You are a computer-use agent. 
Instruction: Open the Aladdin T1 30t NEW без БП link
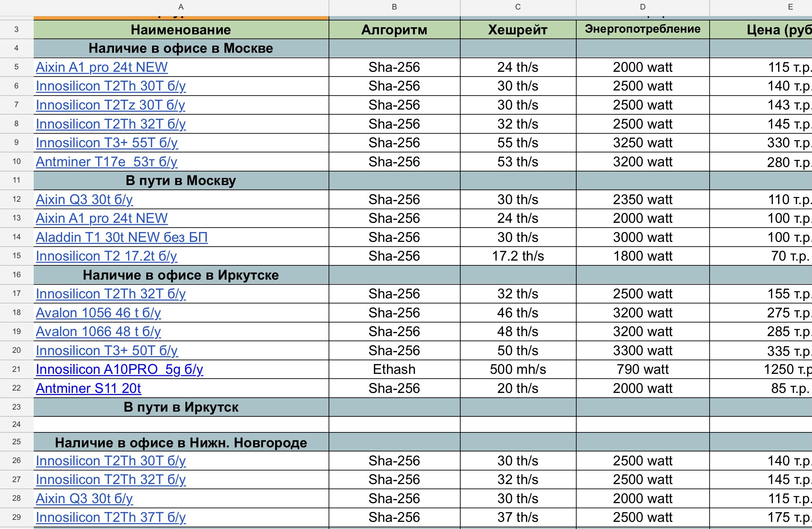[x=122, y=237]
